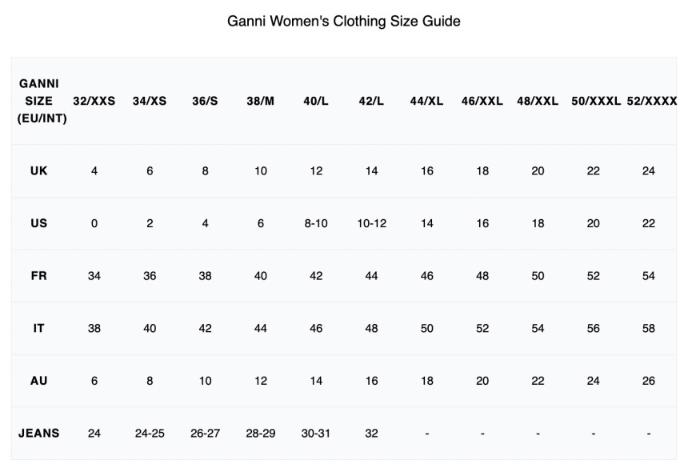Click the 28-29 jeans size cell
The width and height of the screenshot is (688, 468).
pos(260,433)
